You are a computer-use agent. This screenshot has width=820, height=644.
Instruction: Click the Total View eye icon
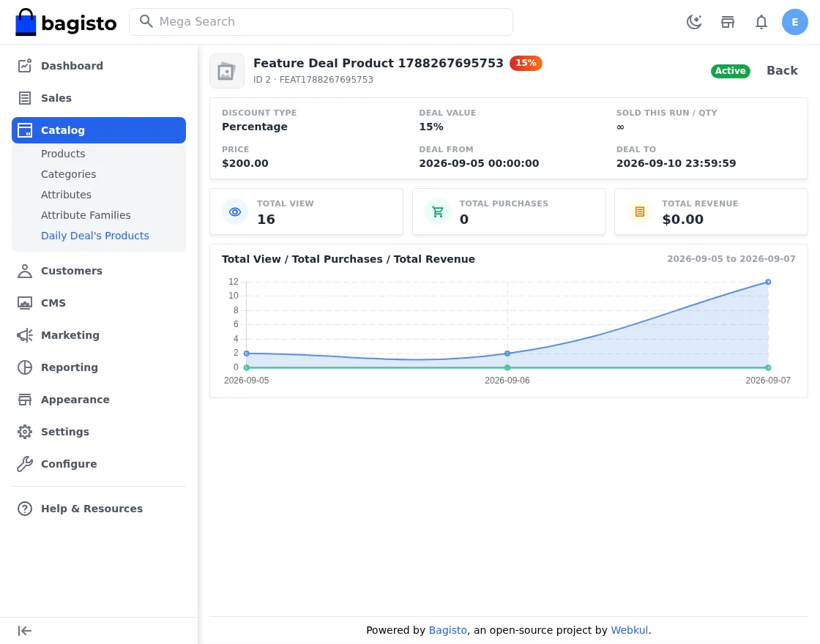point(235,211)
